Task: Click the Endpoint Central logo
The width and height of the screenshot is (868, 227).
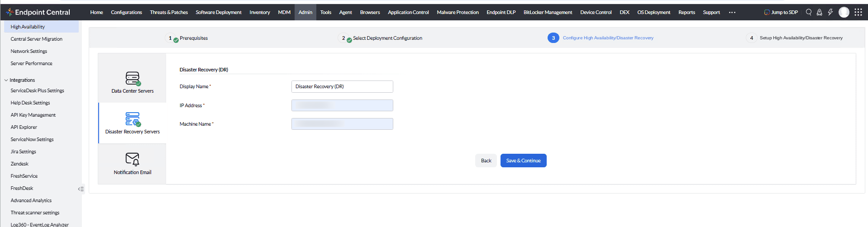Action: pyautogui.click(x=38, y=12)
